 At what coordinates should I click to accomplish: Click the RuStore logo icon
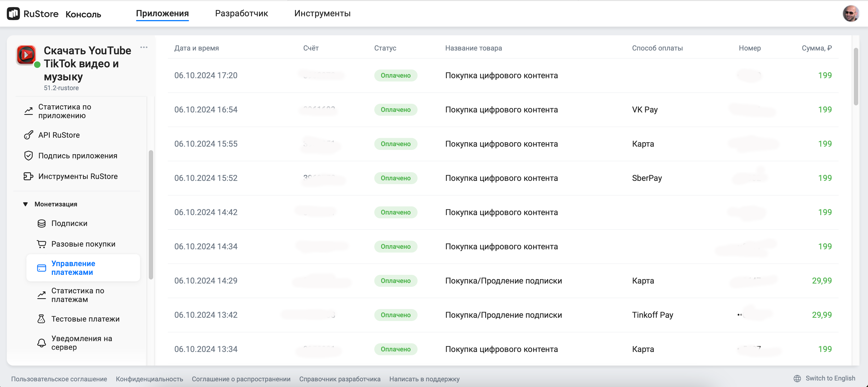[13, 14]
